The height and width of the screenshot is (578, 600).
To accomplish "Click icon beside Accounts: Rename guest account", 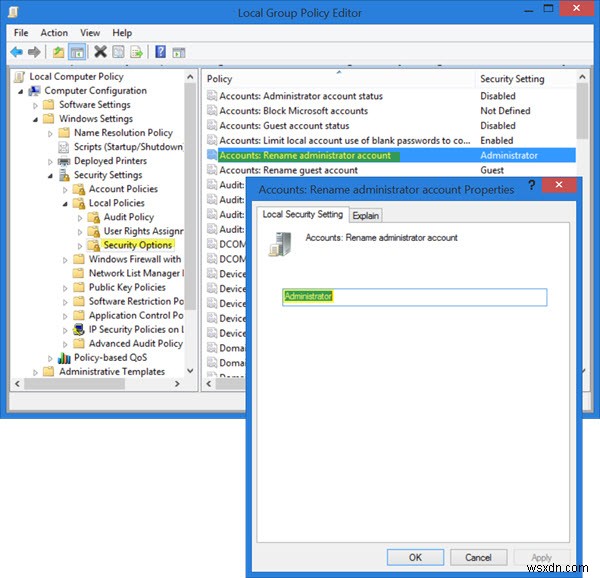I will pos(212,170).
